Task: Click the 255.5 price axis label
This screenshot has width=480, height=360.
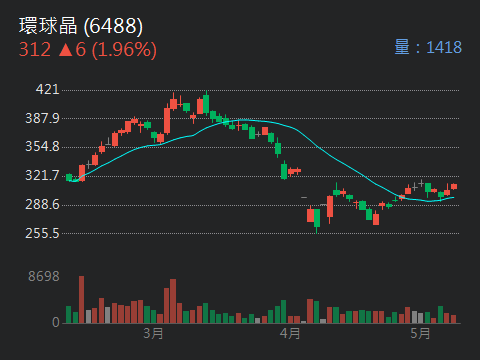Action: point(42,233)
